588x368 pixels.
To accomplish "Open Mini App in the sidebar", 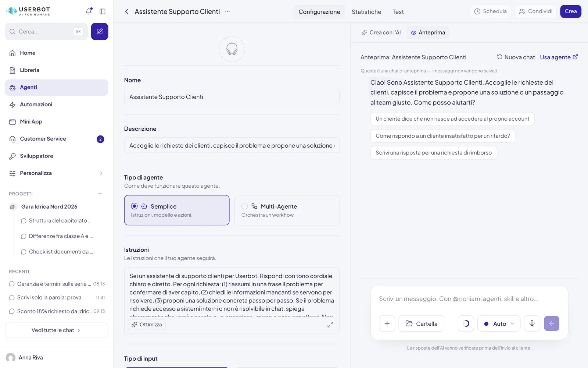I will [x=57, y=122].
